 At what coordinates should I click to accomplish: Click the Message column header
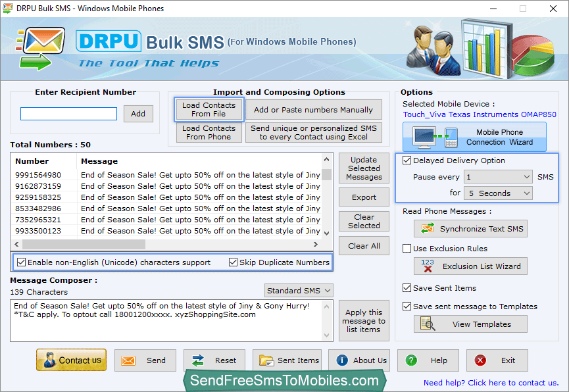tap(199, 161)
